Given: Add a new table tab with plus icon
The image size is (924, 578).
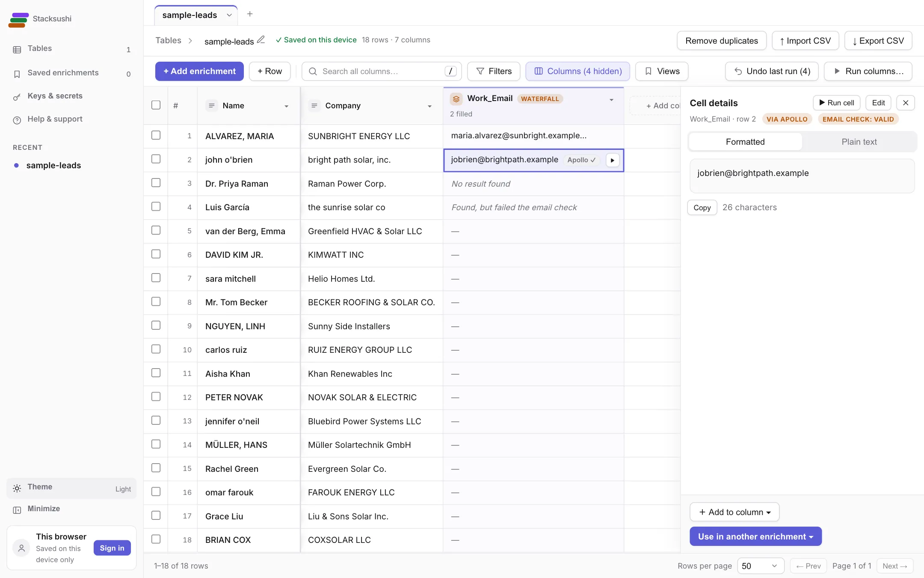Looking at the screenshot, I should [x=250, y=14].
